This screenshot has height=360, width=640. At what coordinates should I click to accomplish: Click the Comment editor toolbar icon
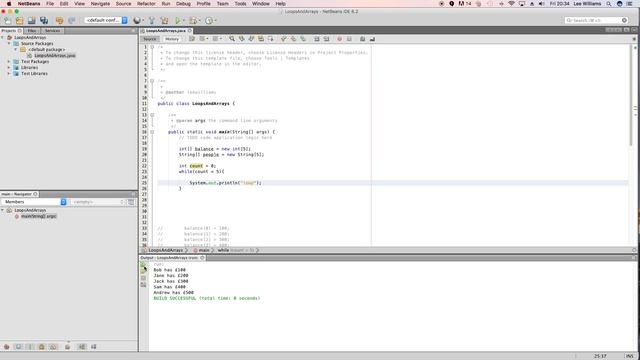point(362,39)
